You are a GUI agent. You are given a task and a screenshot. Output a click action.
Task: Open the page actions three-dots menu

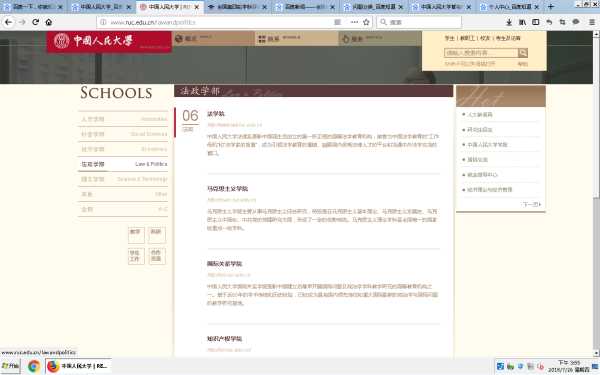point(354,22)
